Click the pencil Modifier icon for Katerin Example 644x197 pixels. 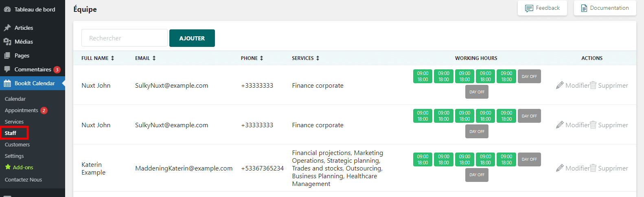(560, 168)
